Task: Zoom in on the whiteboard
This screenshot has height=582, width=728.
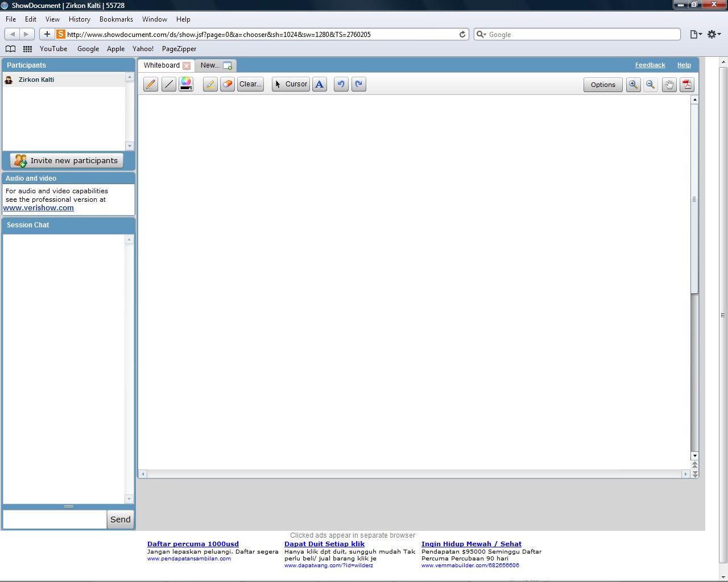Action: 633,85
